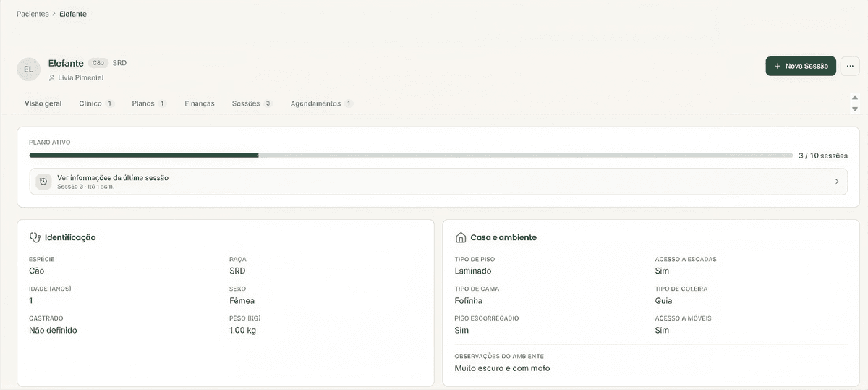Open Ver informações da última sessão

438,182
